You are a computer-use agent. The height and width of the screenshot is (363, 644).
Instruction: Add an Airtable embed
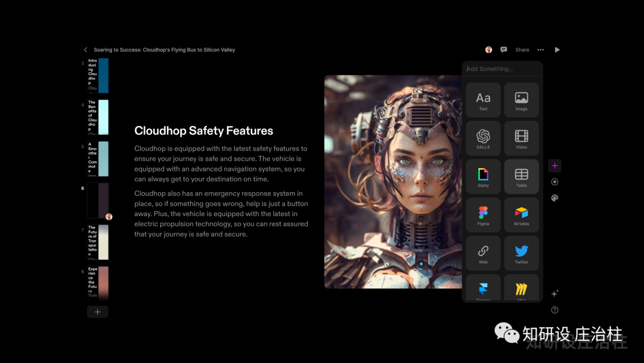(x=521, y=215)
